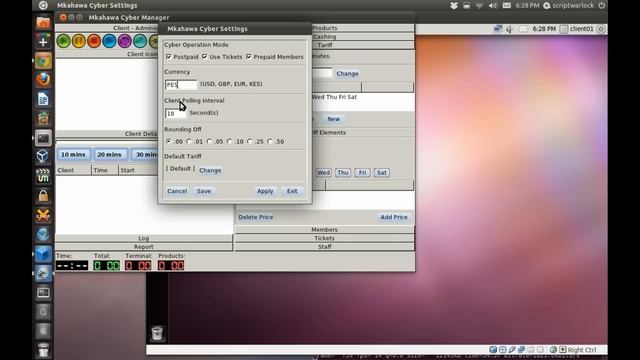Click Change next to Default Tariff

pyautogui.click(x=210, y=170)
